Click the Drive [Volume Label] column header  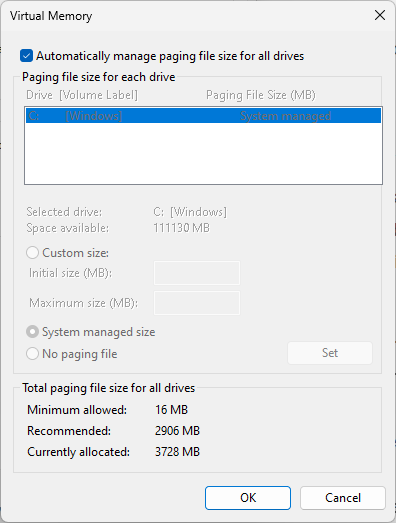(82, 95)
